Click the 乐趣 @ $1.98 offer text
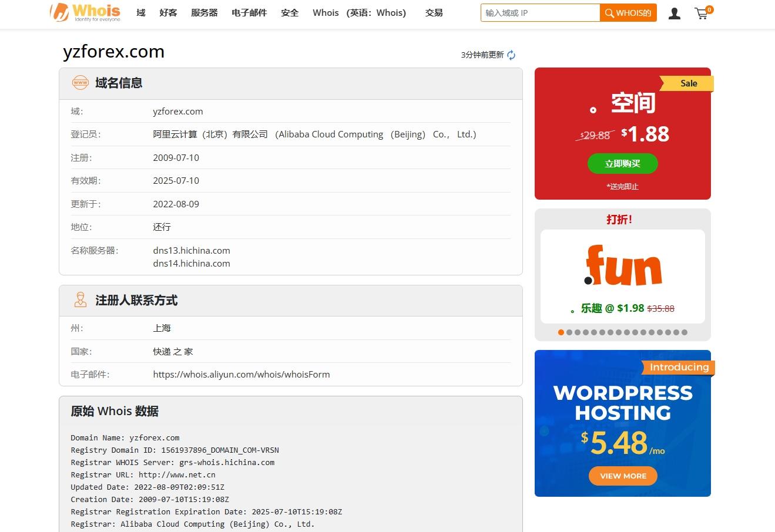The width and height of the screenshot is (775, 532). pyautogui.click(x=608, y=308)
